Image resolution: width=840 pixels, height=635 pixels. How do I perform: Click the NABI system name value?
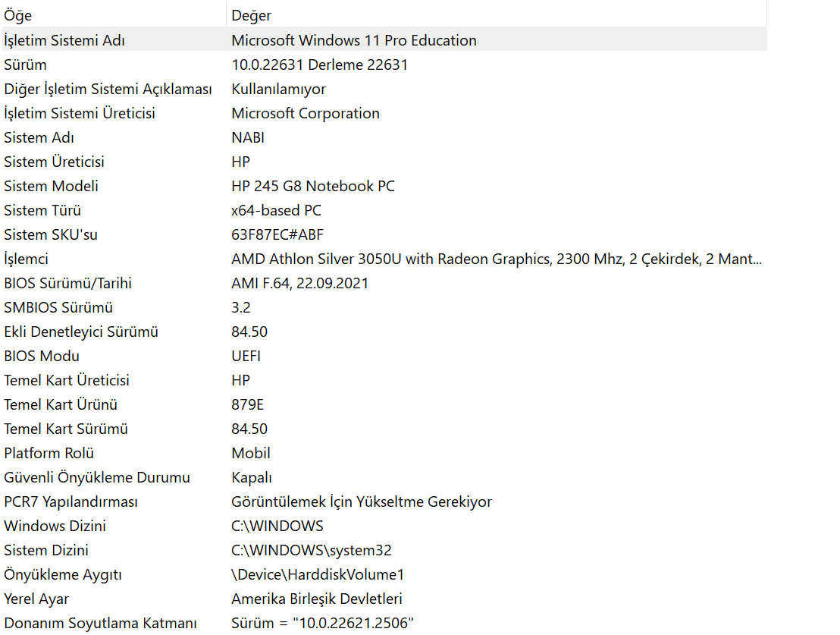click(x=248, y=137)
